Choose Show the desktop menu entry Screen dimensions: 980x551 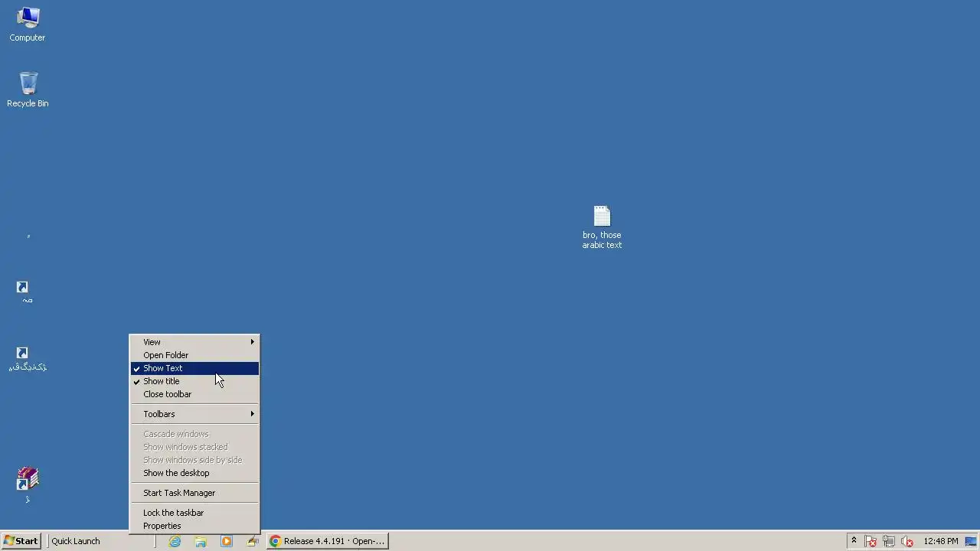pos(194,473)
